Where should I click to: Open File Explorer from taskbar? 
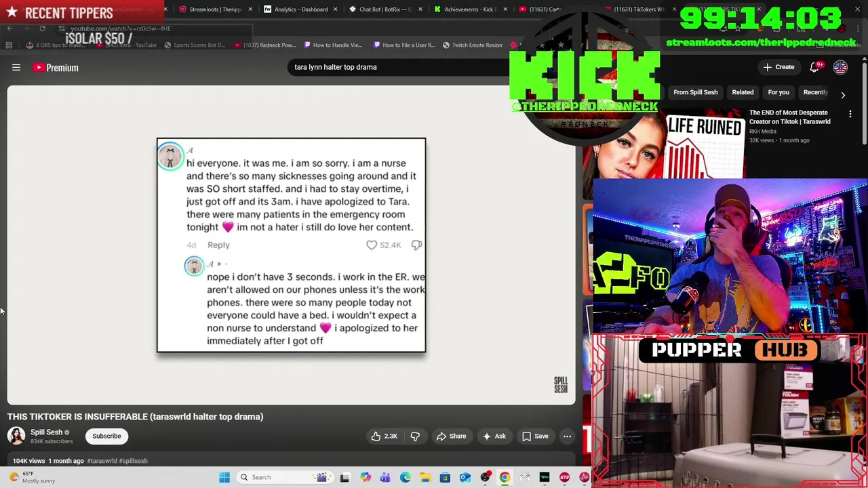425,477
